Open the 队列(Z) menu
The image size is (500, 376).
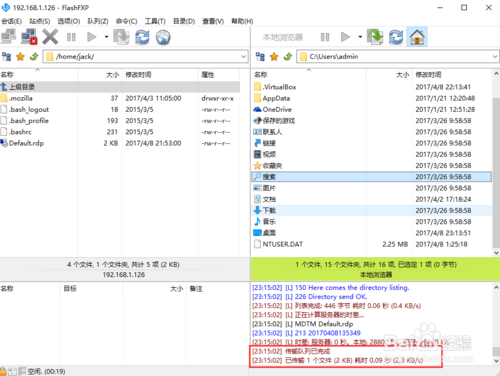(x=98, y=21)
